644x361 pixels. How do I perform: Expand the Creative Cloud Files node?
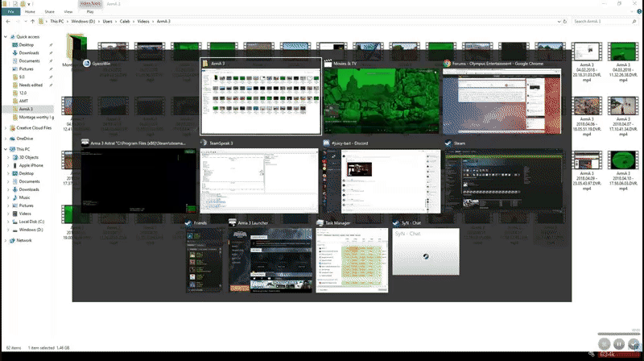(6, 128)
